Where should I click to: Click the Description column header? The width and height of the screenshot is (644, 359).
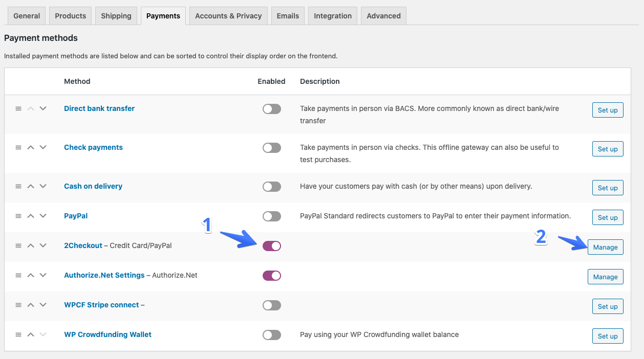pos(320,81)
